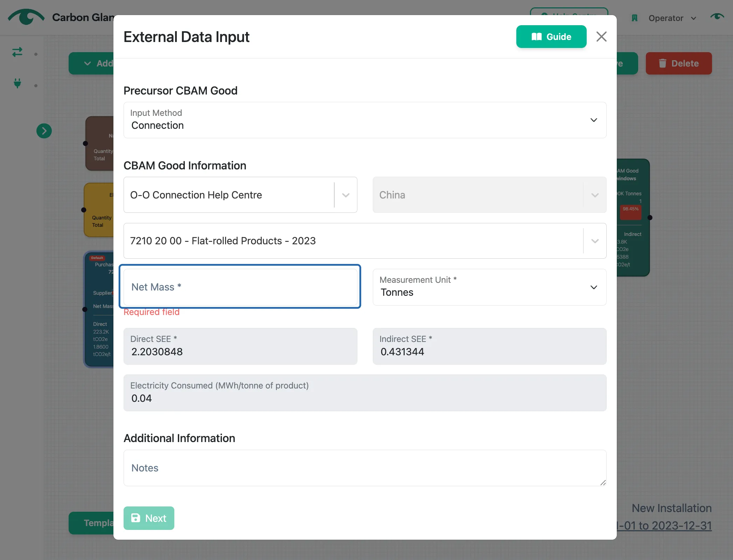This screenshot has width=733, height=560.
Task: Select the Direct SEE field
Action: 240,346
